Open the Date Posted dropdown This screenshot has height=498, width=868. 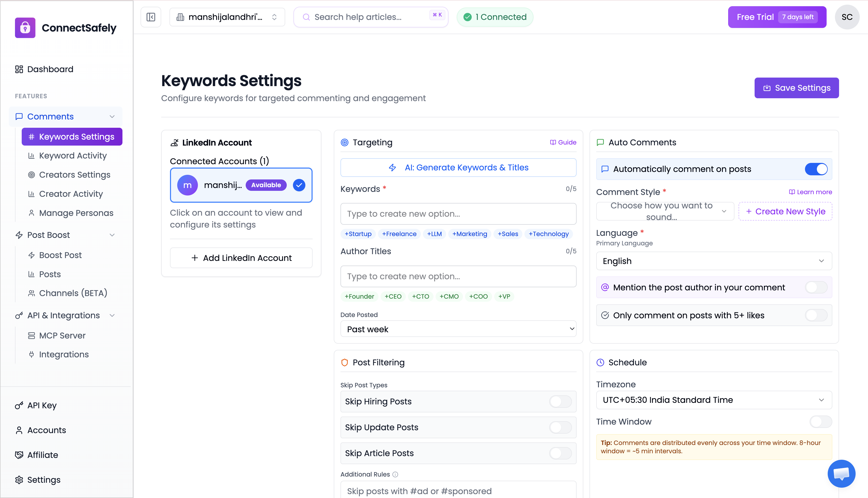coord(458,329)
